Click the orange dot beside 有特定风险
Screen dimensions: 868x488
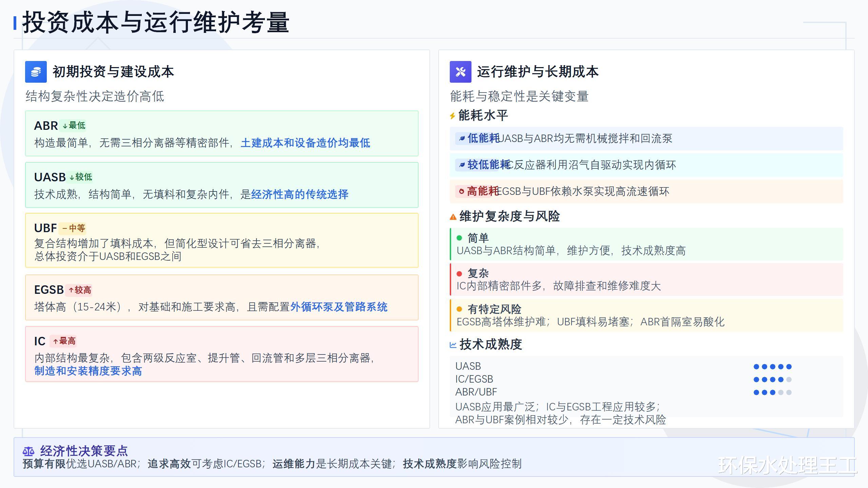tap(459, 309)
